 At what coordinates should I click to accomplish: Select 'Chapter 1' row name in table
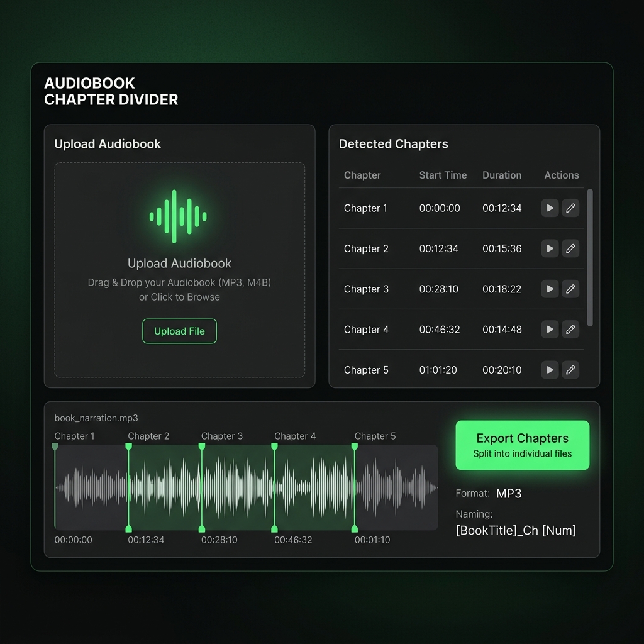coord(365,208)
